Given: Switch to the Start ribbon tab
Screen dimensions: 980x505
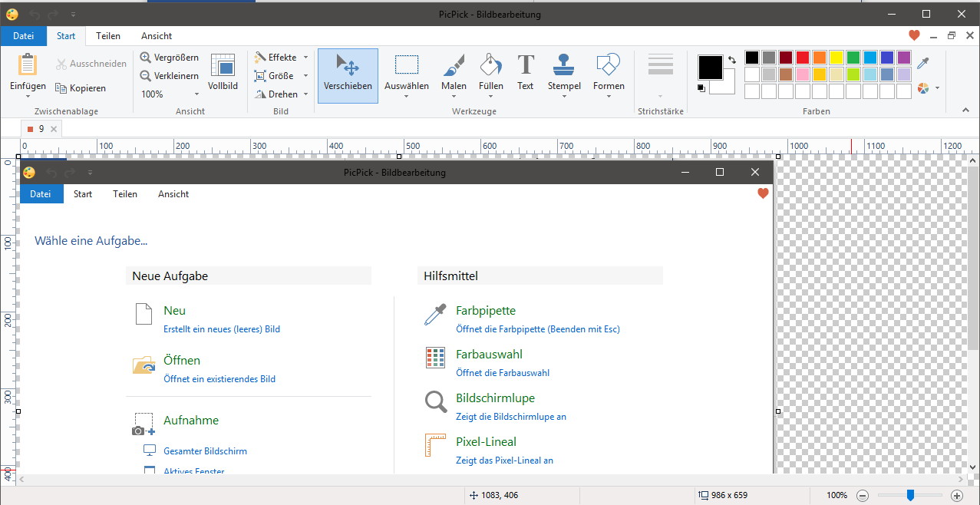Looking at the screenshot, I should coord(66,36).
